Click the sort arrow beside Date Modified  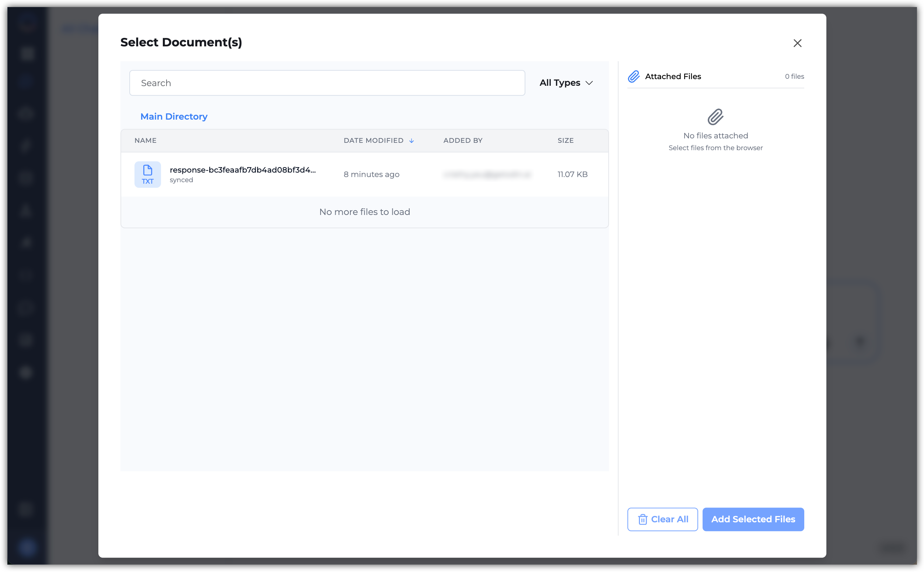pyautogui.click(x=412, y=140)
